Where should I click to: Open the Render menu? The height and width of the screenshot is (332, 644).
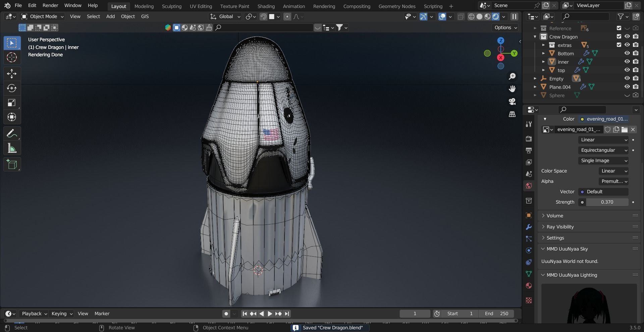point(50,5)
